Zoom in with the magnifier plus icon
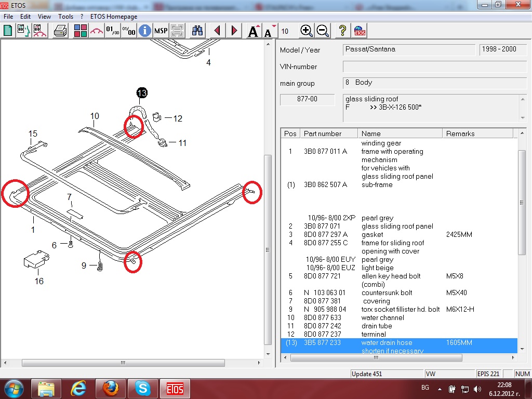The image size is (532, 399). click(307, 31)
